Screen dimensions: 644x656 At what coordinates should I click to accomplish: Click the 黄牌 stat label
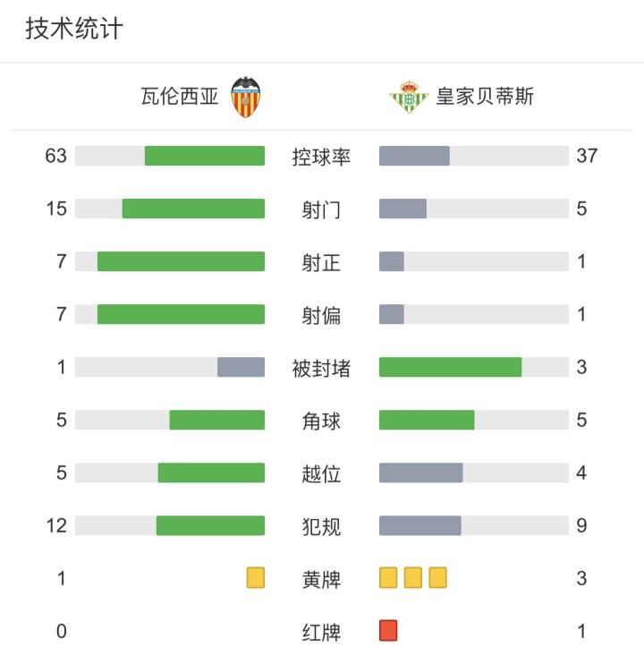coord(322,579)
